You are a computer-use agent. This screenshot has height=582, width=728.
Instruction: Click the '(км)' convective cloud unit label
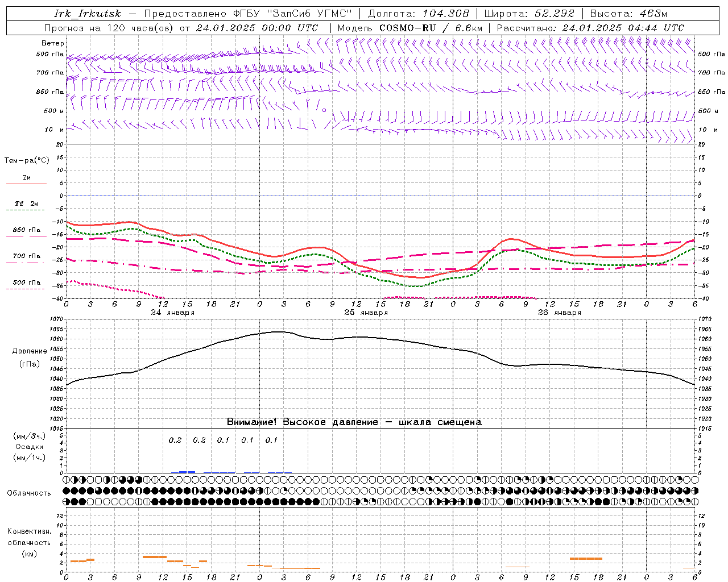pyautogui.click(x=30, y=554)
